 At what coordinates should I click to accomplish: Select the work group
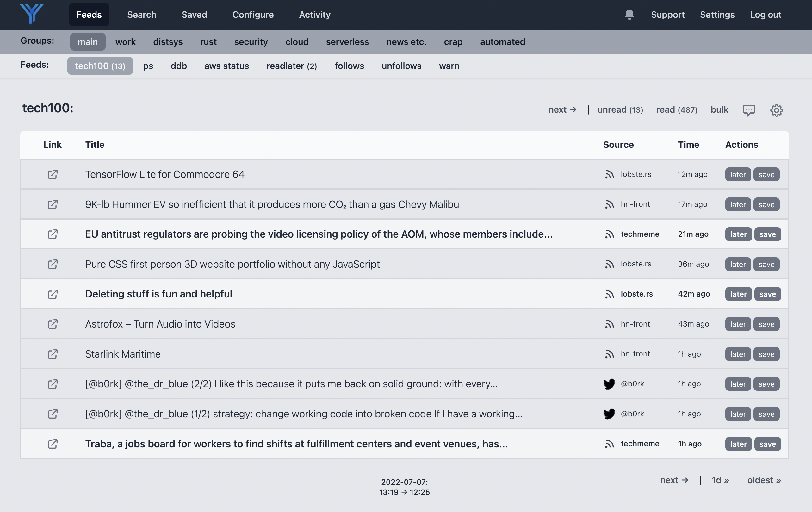tap(126, 42)
